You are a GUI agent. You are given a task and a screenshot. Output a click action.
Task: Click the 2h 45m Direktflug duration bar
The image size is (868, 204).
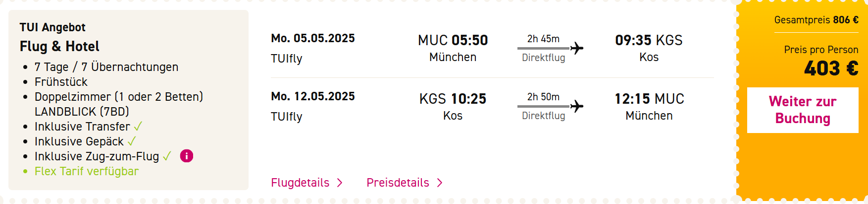click(x=544, y=48)
